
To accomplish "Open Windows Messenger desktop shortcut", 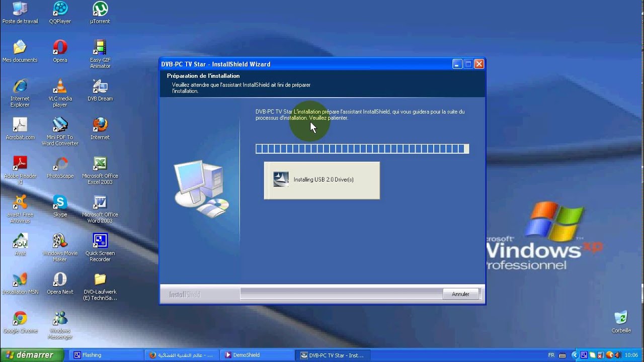I will click(x=60, y=326).
